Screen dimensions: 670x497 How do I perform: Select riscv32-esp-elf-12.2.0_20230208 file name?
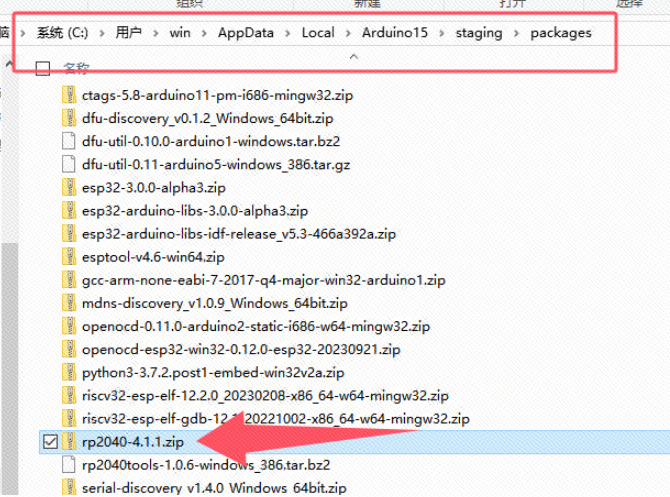point(265,395)
